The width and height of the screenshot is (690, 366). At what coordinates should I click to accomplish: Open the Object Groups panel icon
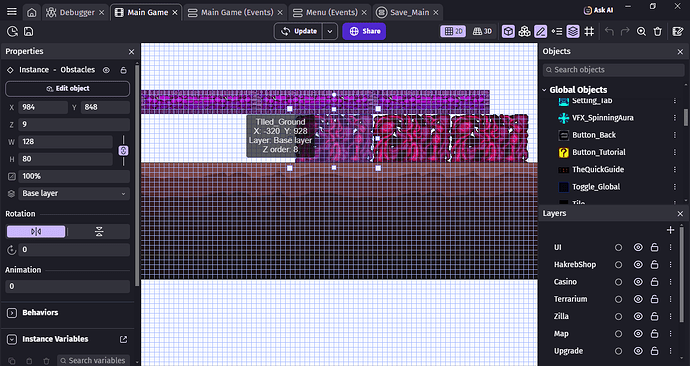coord(525,31)
